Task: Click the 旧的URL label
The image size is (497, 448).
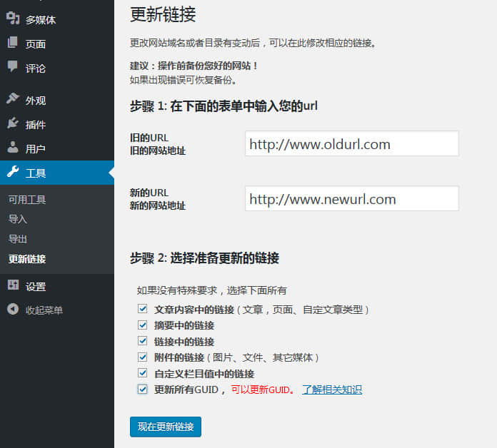Action: [x=149, y=138]
